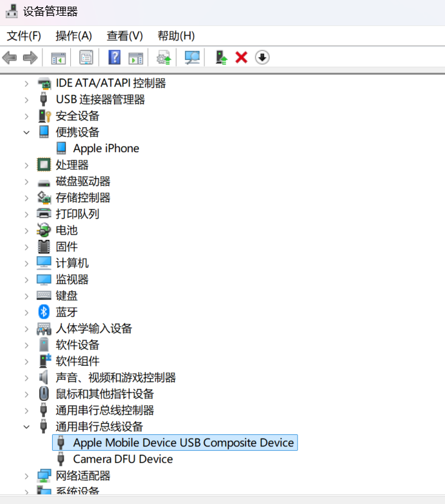The height and width of the screenshot is (504, 445).
Task: Click the Back arrow toolbar icon
Action: (9, 58)
